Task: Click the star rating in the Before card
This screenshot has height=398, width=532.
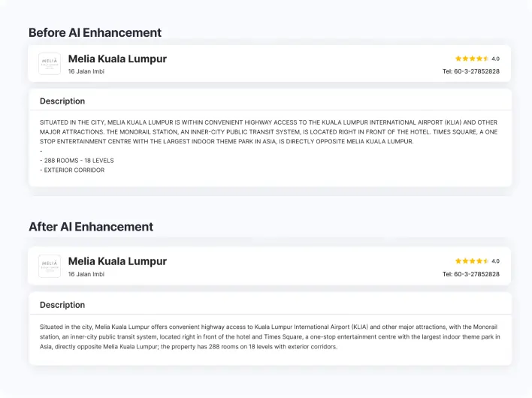Action: tap(472, 59)
